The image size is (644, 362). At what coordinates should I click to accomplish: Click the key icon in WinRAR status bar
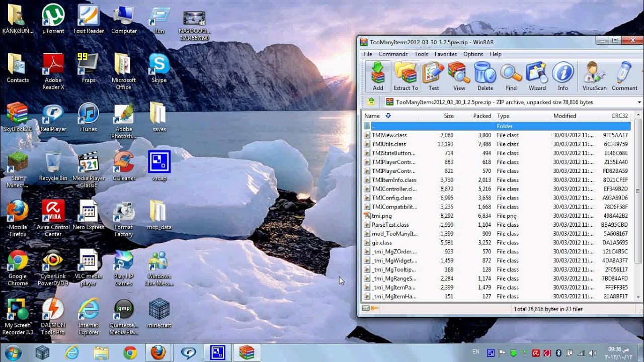pyautogui.click(x=374, y=309)
